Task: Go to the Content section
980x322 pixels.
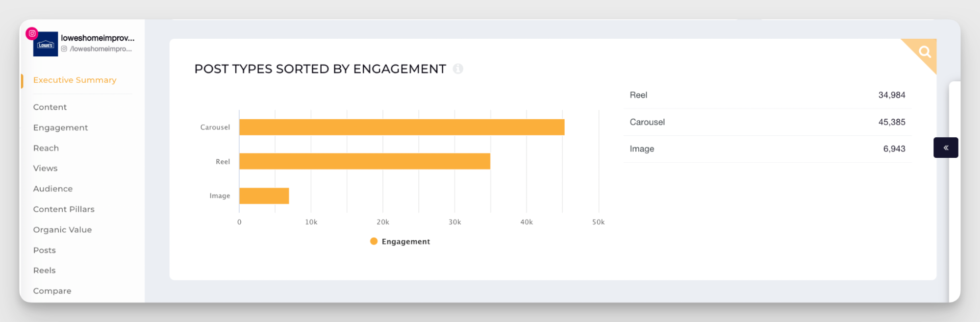Action: pos(50,107)
